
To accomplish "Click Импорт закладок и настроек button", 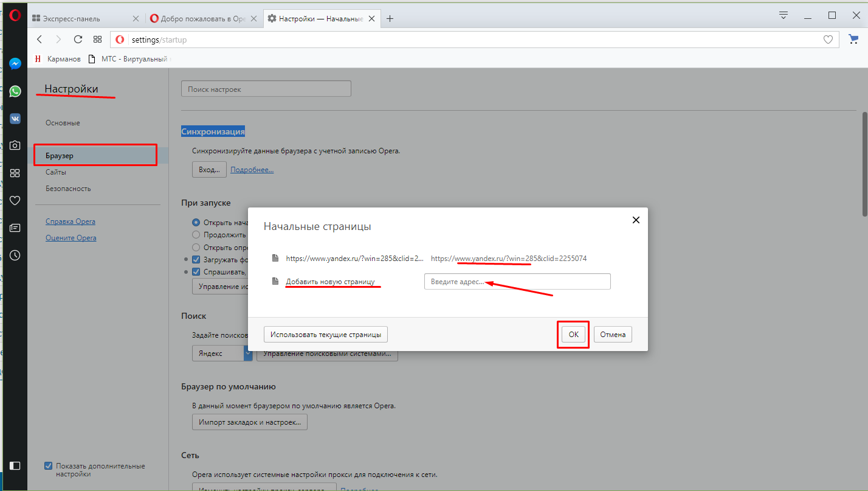I will click(x=250, y=422).
